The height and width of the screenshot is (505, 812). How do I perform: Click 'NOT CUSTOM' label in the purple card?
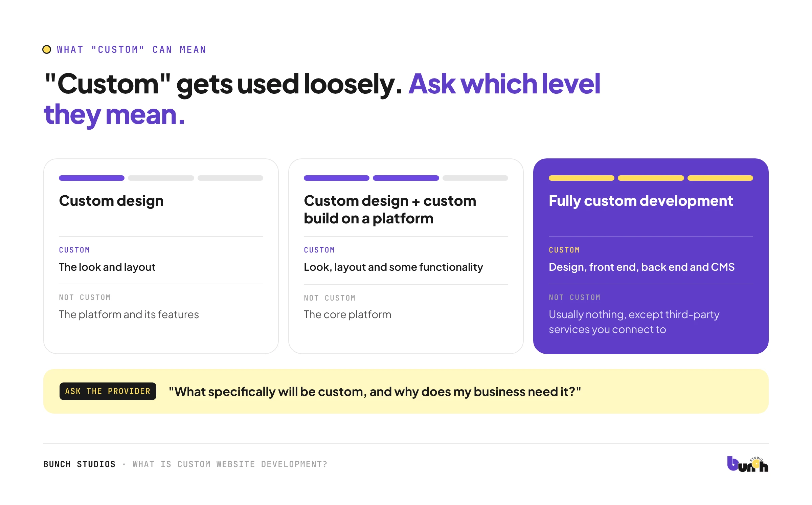pyautogui.click(x=575, y=297)
